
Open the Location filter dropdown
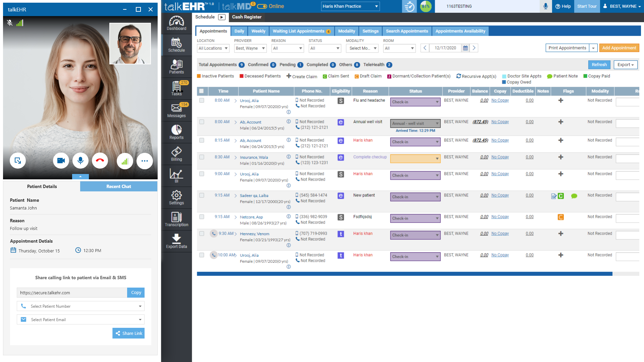click(x=213, y=48)
